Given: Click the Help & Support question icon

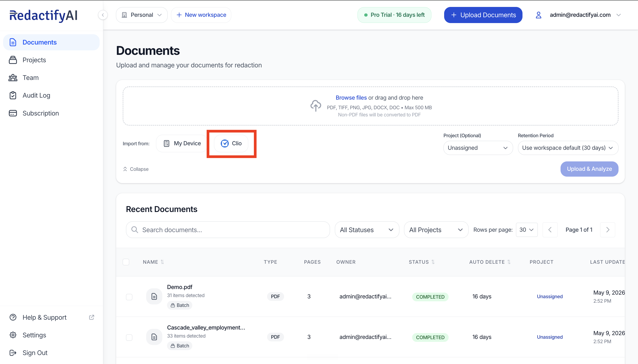Looking at the screenshot, I should (x=13, y=317).
